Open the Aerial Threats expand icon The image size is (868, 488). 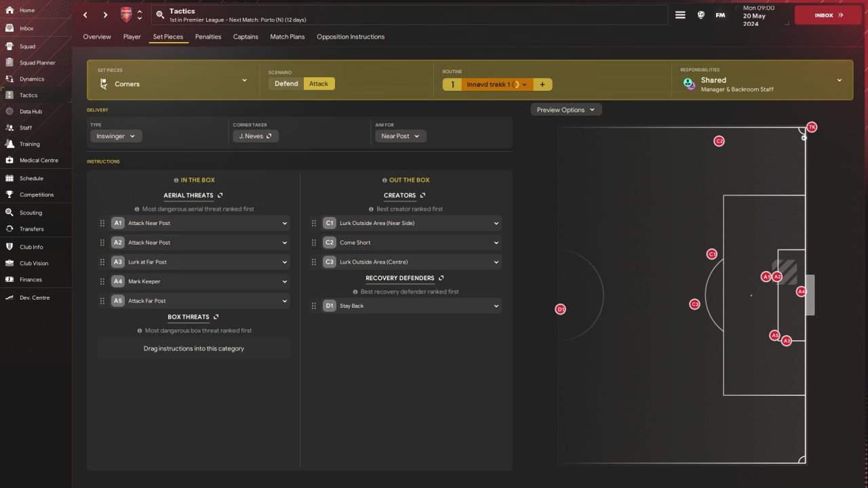pos(220,195)
